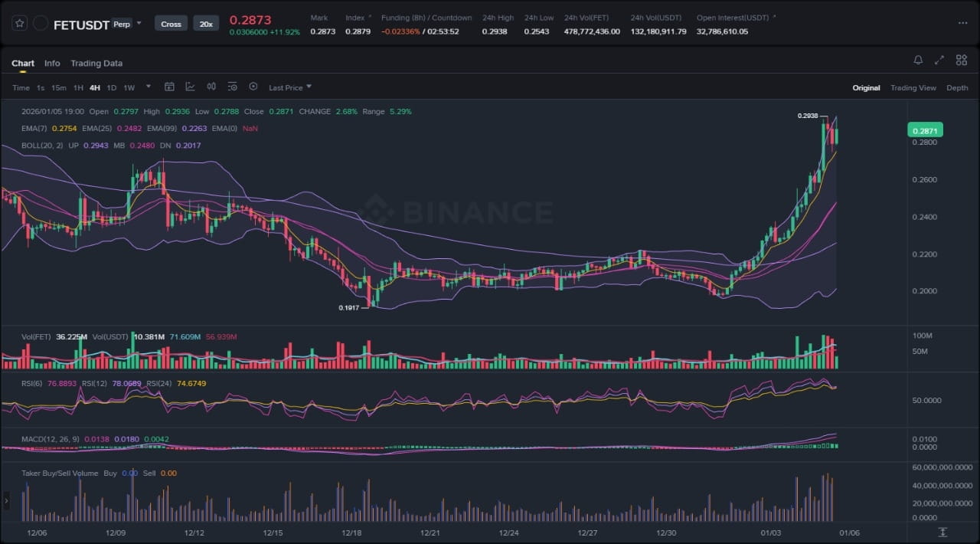Screen dimensions: 980x544
Task: Expand more time intervals dropdown arrow
Action: click(149, 87)
